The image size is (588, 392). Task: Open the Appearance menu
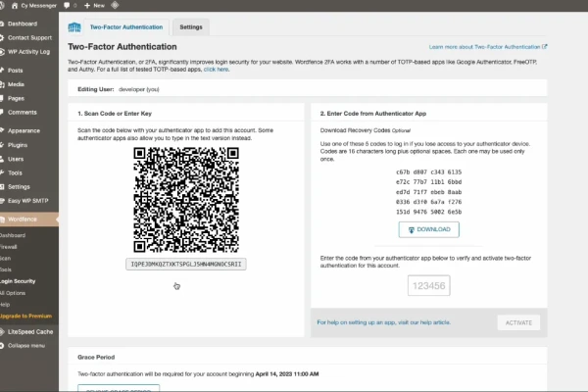(x=24, y=131)
